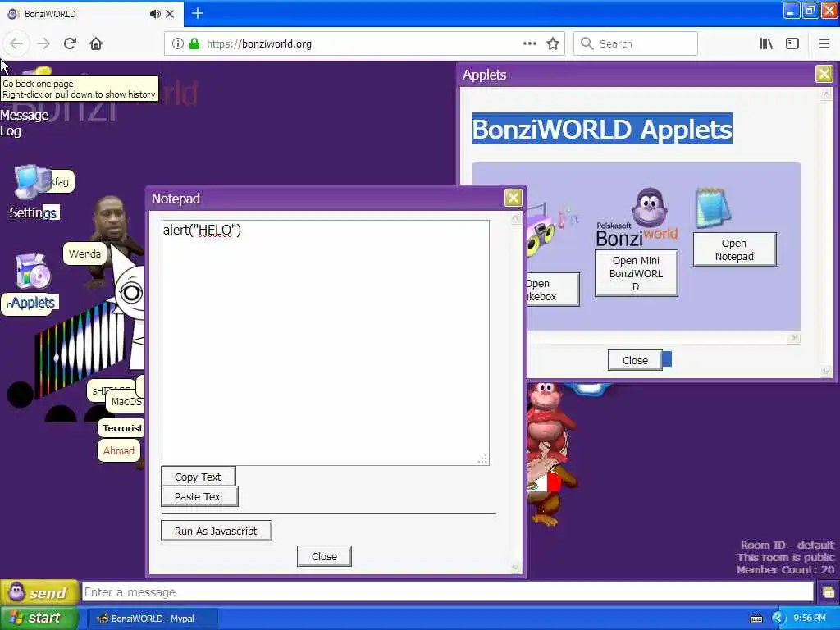
Task: Click the Ahmad name tag
Action: pyautogui.click(x=119, y=450)
